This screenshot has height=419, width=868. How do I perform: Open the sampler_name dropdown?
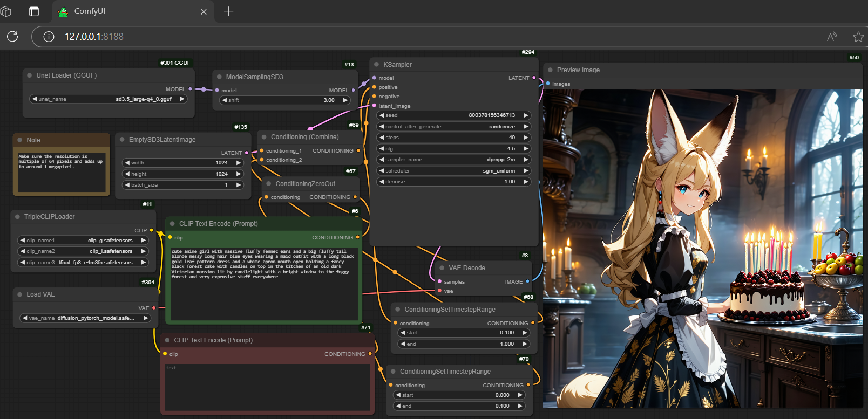tap(453, 160)
